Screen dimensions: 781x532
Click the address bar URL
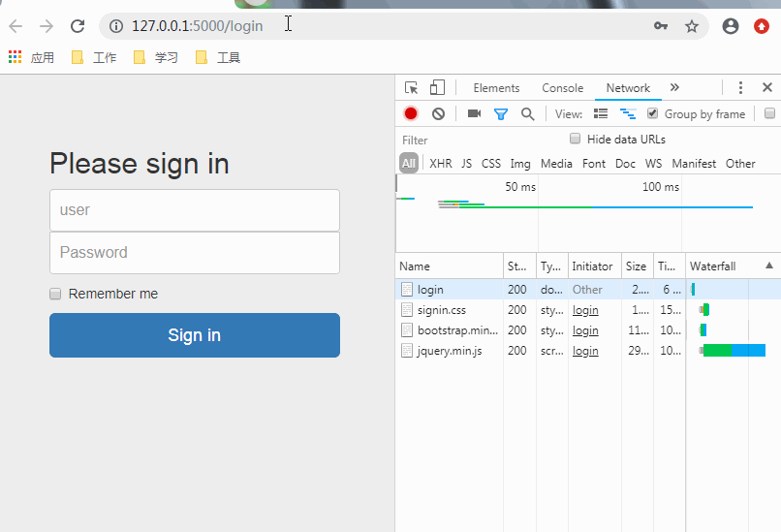click(x=197, y=26)
